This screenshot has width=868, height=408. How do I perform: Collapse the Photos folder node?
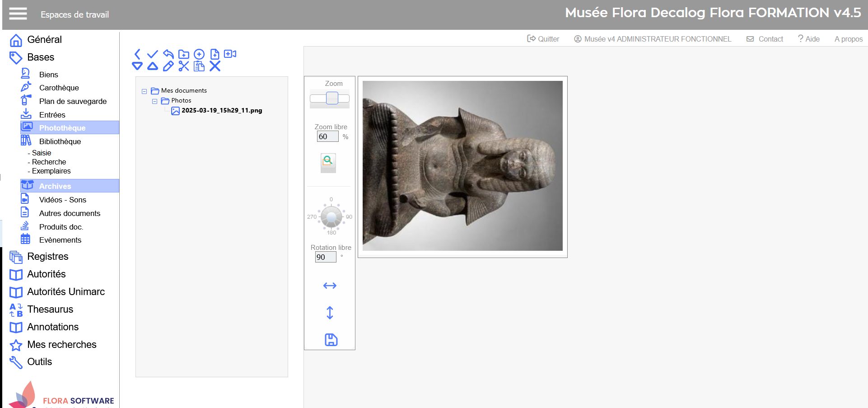(x=154, y=101)
